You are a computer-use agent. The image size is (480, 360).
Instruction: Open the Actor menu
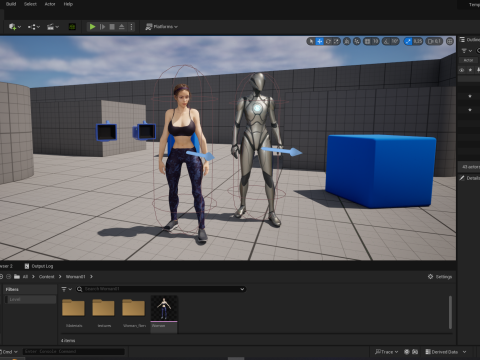coord(50,4)
